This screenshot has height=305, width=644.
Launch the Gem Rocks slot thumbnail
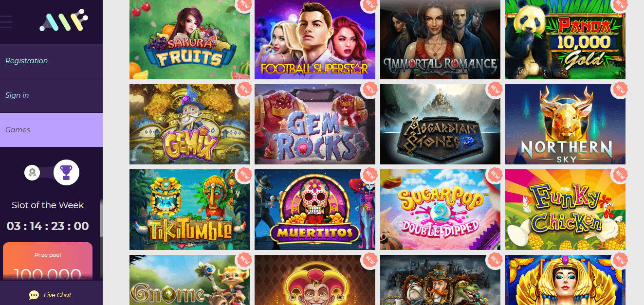[315, 125]
